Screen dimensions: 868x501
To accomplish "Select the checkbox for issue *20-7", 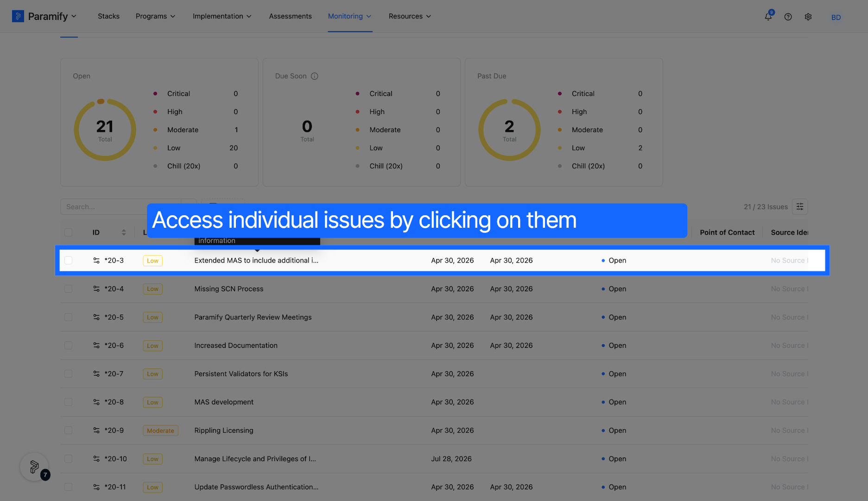I will (69, 374).
